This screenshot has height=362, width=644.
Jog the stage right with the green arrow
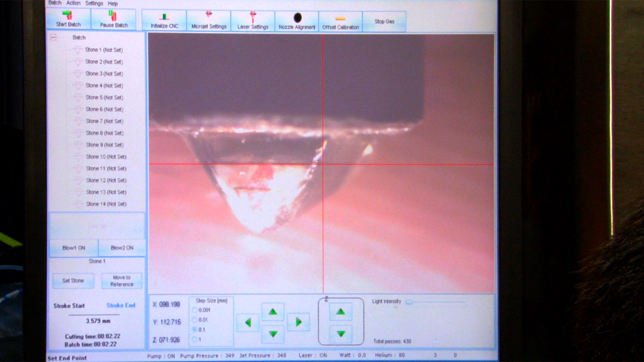click(298, 322)
